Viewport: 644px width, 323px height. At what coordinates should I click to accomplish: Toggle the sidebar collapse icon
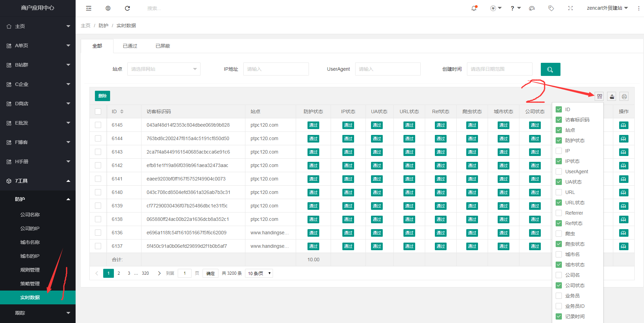89,8
